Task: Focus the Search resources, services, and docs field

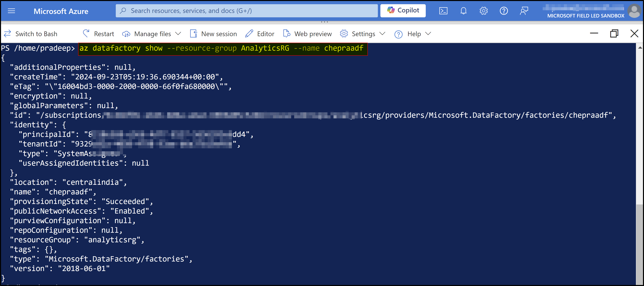Action: tap(246, 11)
